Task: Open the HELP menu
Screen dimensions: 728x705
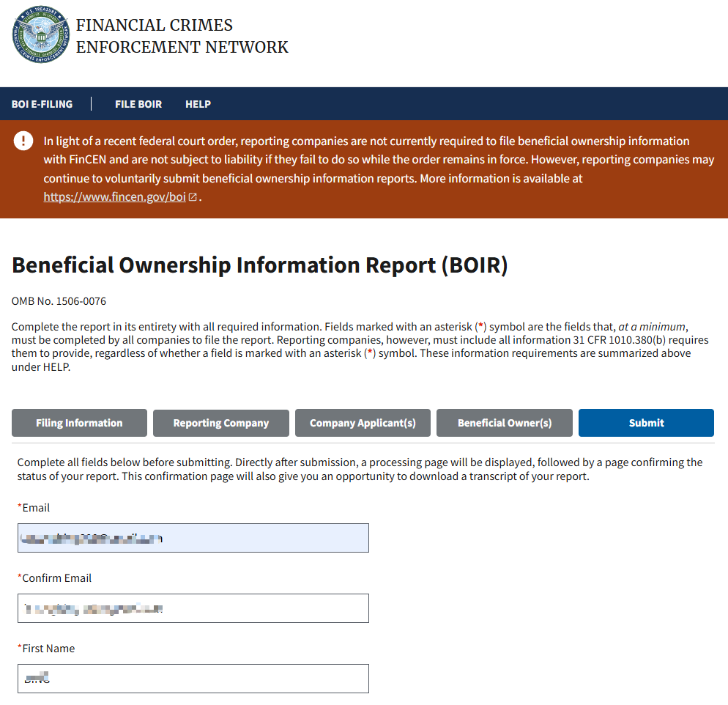Action: pos(198,104)
